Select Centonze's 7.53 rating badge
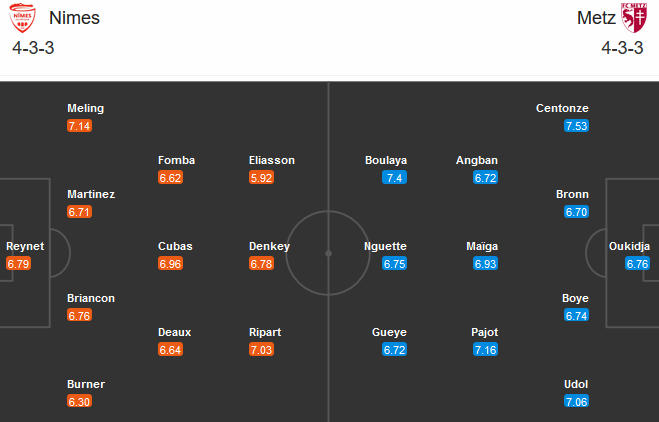 (576, 126)
